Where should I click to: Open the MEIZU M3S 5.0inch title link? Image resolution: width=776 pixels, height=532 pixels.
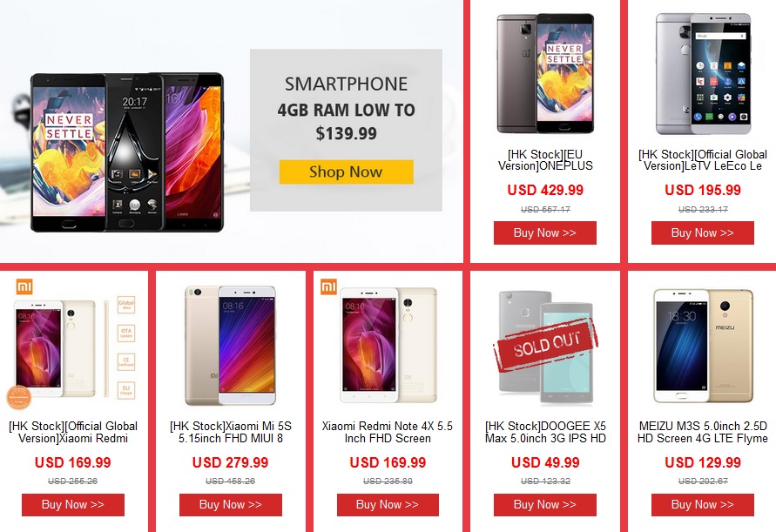[x=702, y=432]
